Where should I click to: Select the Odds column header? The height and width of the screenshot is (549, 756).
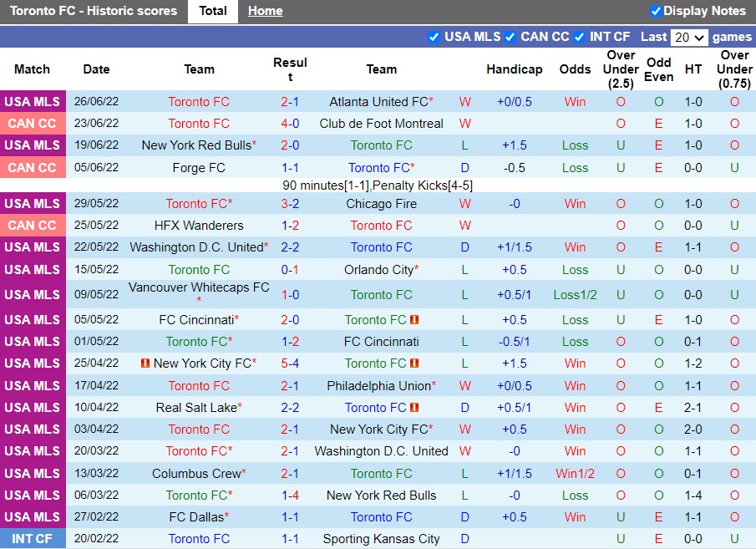click(x=575, y=69)
